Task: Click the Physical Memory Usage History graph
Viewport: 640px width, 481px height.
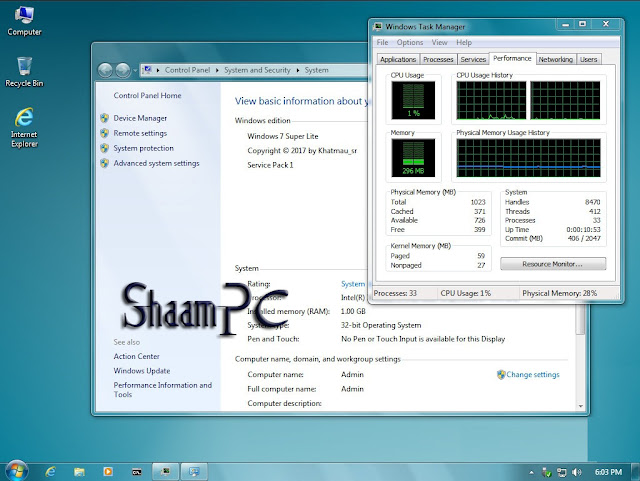Action: pyautogui.click(x=528, y=158)
